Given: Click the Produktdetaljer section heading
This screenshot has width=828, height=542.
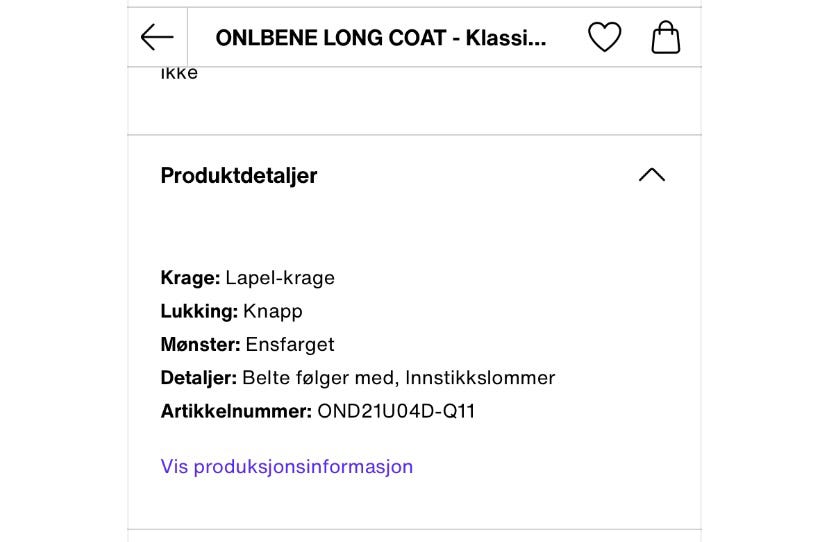Looking at the screenshot, I should pos(239,175).
